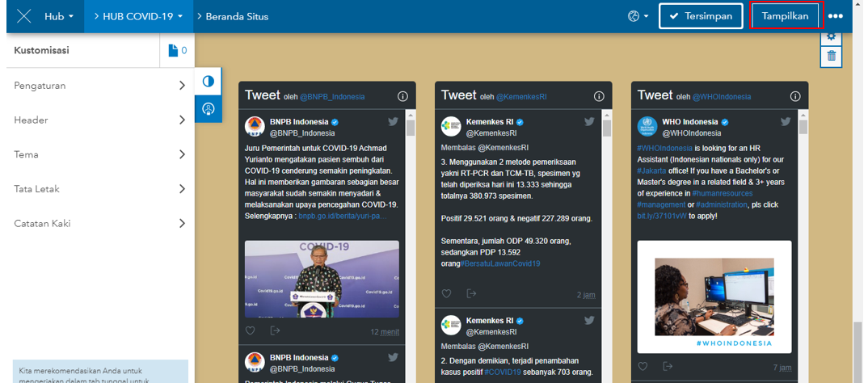Delete section with trash icon

pyautogui.click(x=831, y=56)
